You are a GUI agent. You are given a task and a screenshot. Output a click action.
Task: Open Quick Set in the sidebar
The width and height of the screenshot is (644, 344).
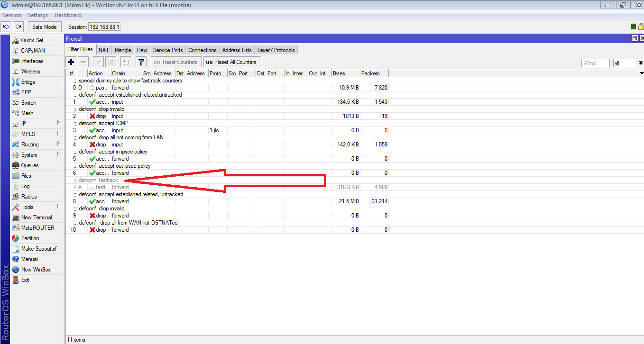(32, 40)
